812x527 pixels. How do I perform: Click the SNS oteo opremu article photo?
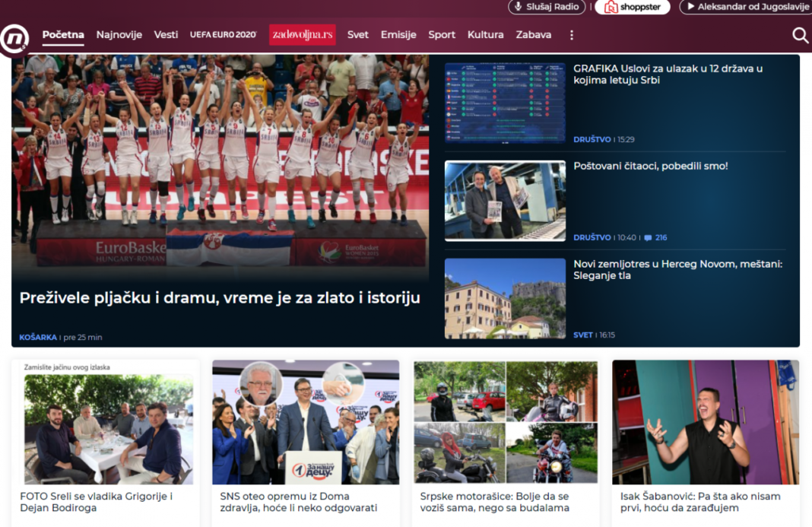click(x=305, y=422)
